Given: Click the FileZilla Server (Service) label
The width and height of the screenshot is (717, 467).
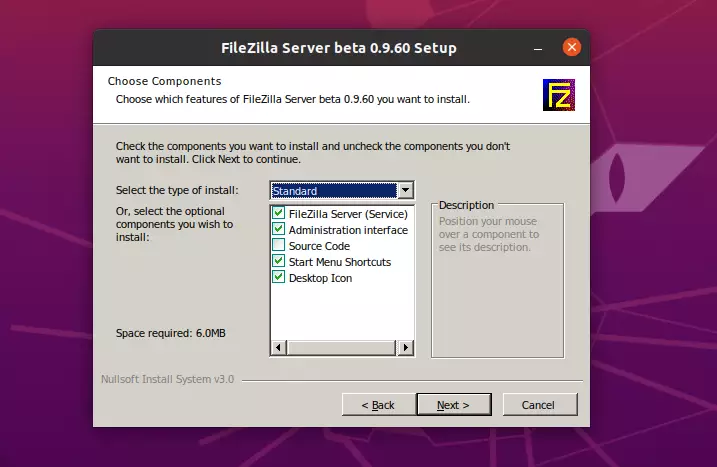Looking at the screenshot, I should 348,214.
